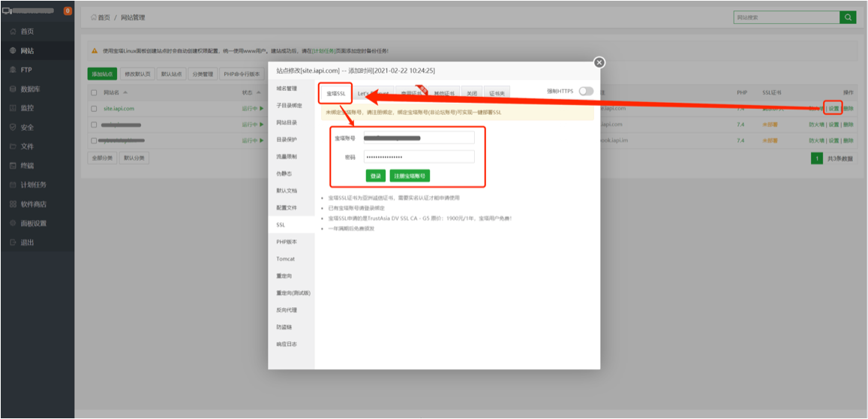Click the grid icon beside 软件商店 in sidebar
Image resolution: width=868 pixels, height=419 pixels.
tap(13, 204)
